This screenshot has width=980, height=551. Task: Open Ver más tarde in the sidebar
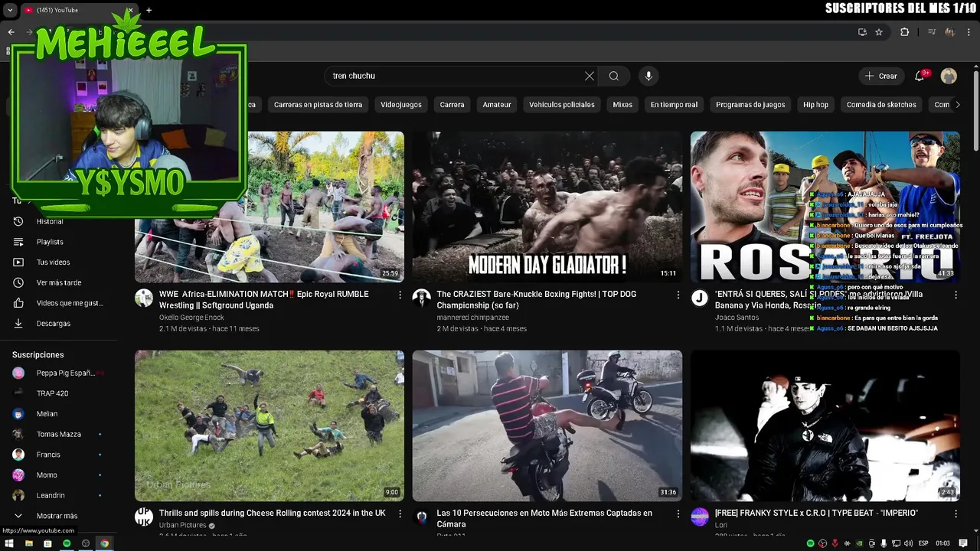[59, 282]
